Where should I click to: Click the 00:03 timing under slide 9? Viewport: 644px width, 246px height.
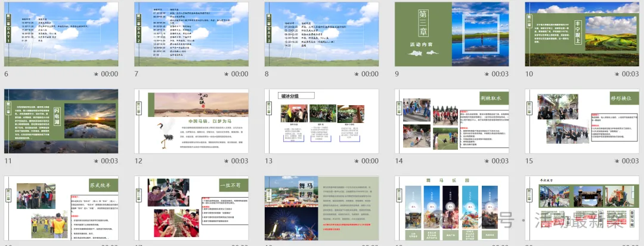coord(500,74)
